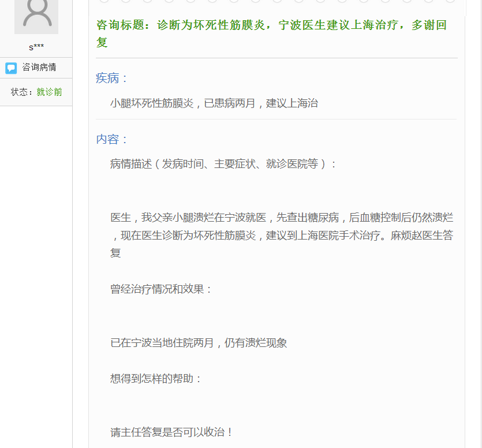Click paragraph starting 医生，我父亲小腿溃烂
This screenshot has height=448, width=482.
pyautogui.click(x=282, y=218)
